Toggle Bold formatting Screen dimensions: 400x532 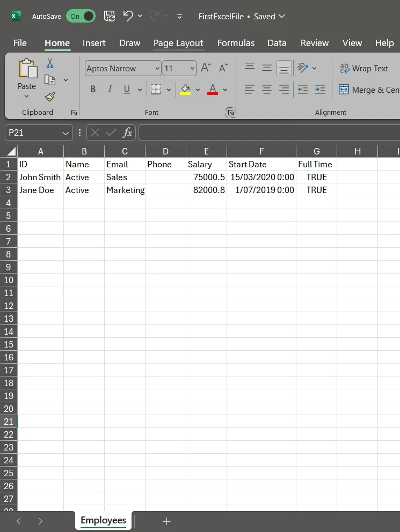[x=93, y=90]
